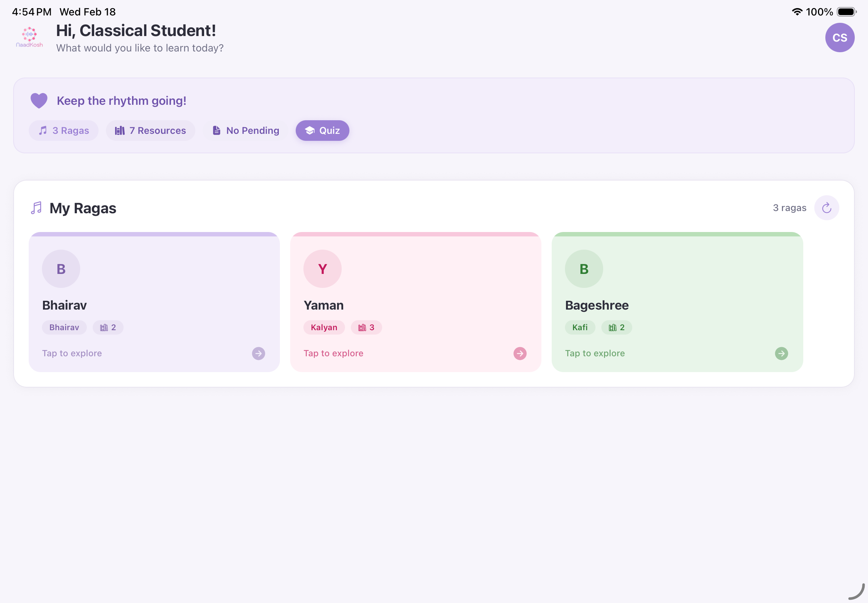Click the refresh icon near 3 ragas count

[x=827, y=207]
